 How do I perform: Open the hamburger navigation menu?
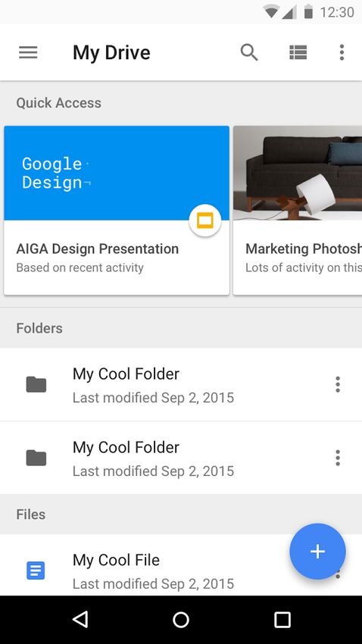click(28, 52)
